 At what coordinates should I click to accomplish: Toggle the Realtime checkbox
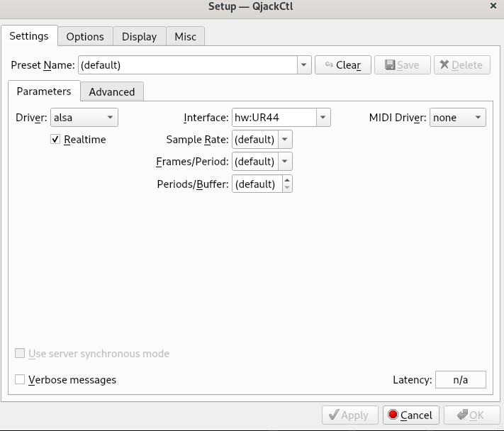(x=55, y=140)
